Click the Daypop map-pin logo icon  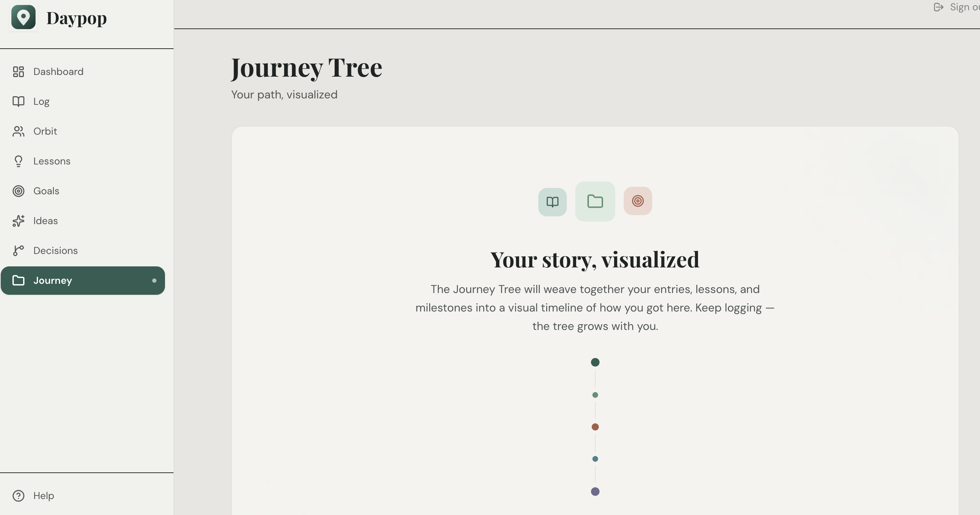click(x=23, y=17)
